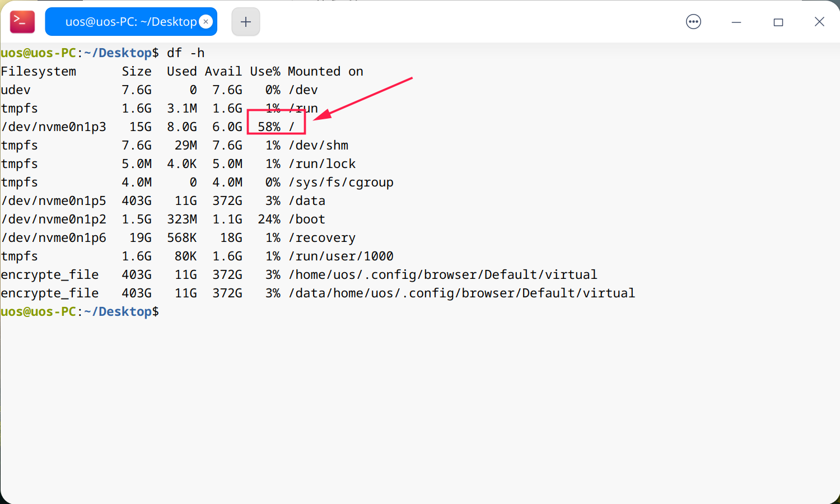Open the terminal options menu icon
The image size is (840, 504).
(x=693, y=22)
